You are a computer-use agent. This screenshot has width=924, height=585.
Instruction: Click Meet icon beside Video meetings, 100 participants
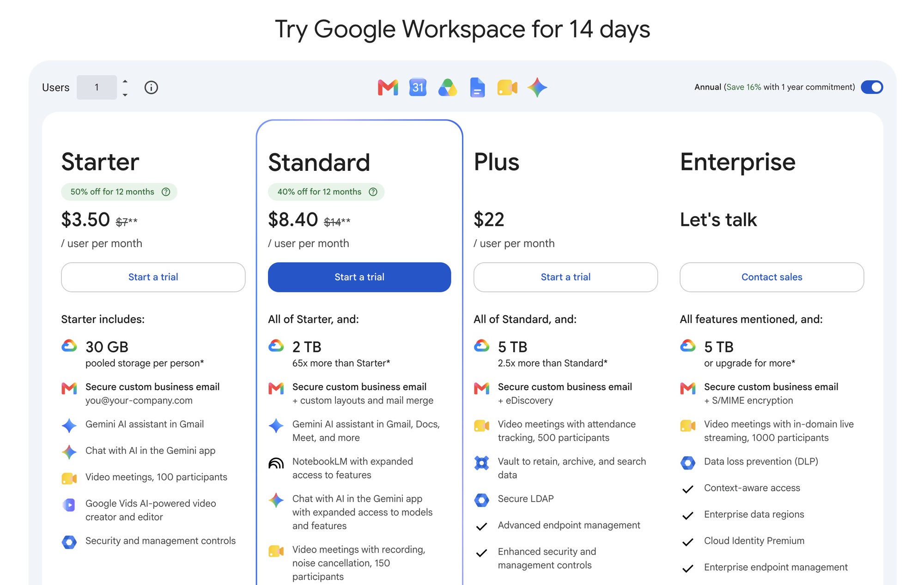(69, 478)
